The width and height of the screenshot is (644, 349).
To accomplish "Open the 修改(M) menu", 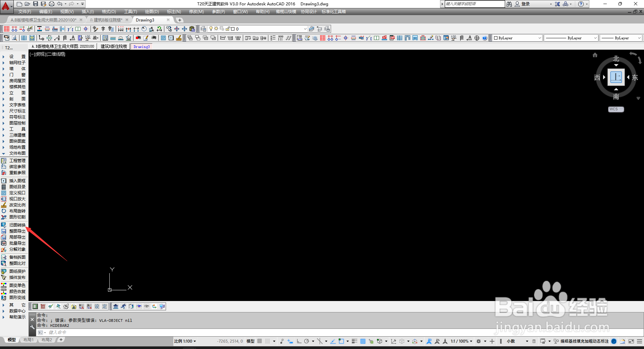I will coord(196,12).
